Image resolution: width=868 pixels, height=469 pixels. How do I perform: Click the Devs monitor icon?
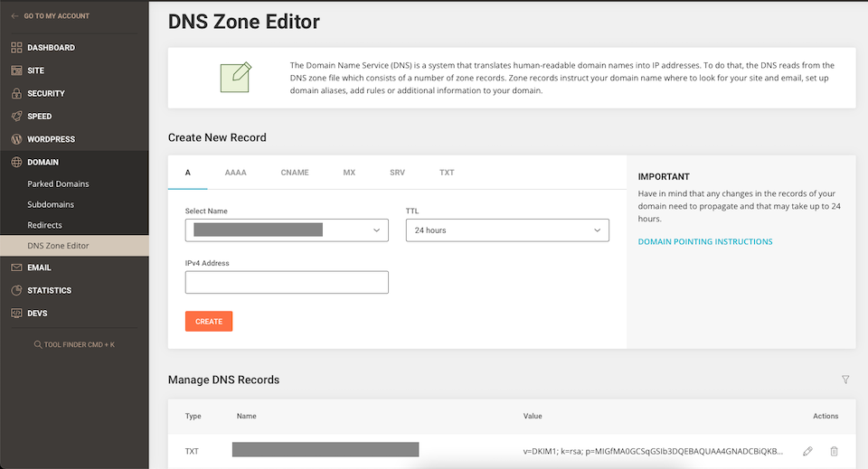[x=16, y=314]
